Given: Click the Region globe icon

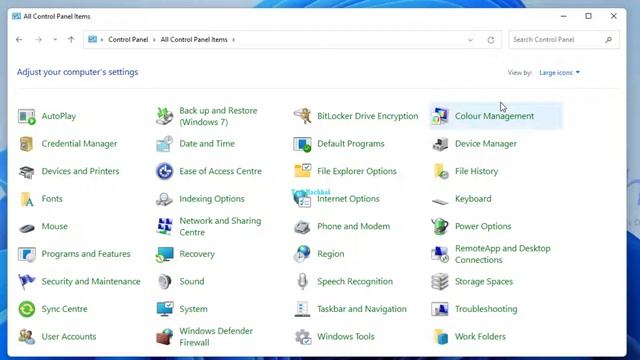Looking at the screenshot, I should 302,254.
